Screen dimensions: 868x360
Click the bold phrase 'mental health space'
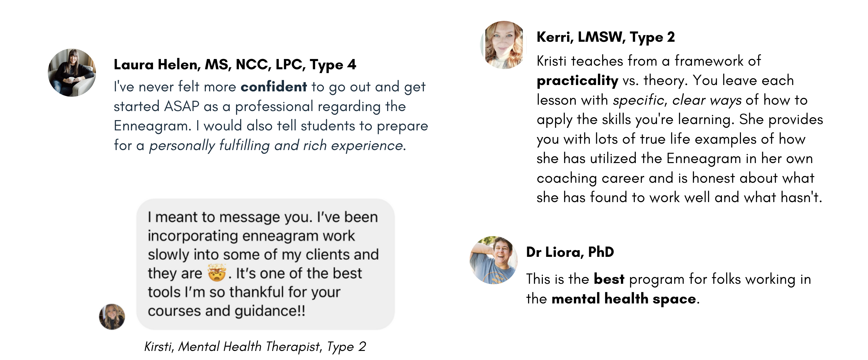coord(624,299)
